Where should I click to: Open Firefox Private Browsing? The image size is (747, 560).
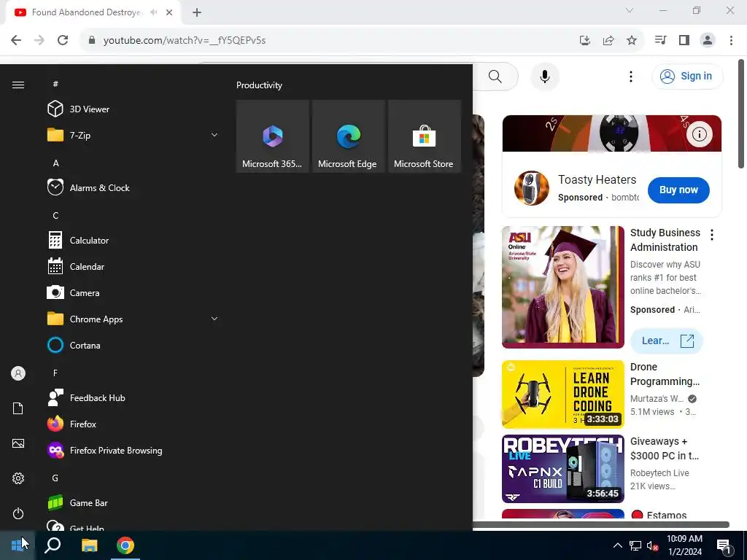[x=133, y=450]
